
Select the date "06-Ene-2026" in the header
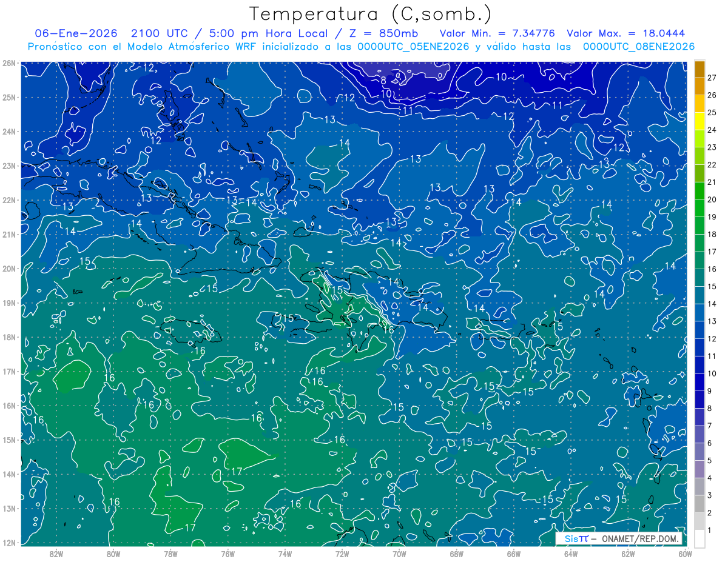[76, 33]
